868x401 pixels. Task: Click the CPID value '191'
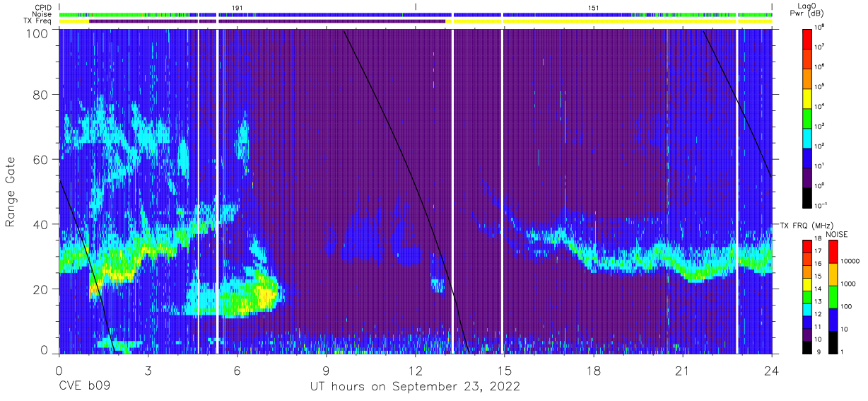pyautogui.click(x=237, y=7)
